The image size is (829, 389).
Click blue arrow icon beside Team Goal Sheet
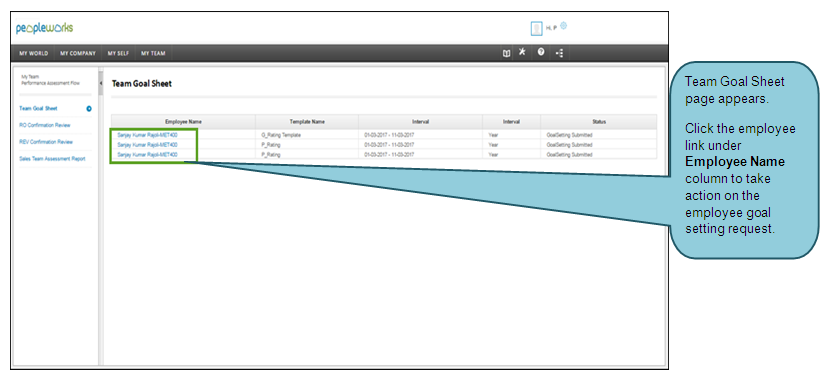[x=89, y=109]
